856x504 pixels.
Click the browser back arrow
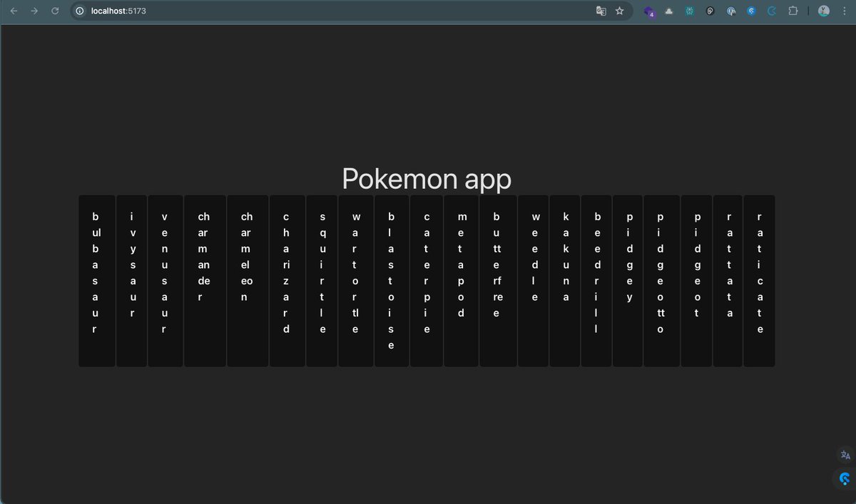14,11
